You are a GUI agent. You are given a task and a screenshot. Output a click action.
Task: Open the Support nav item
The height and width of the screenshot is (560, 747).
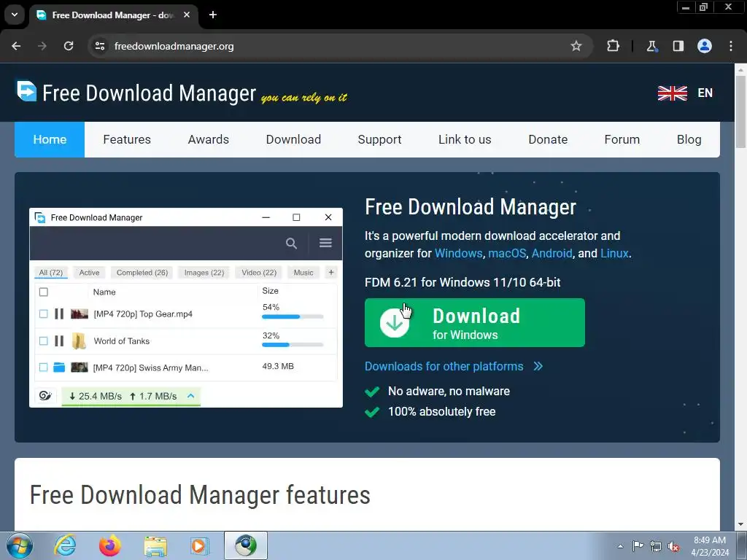(379, 139)
